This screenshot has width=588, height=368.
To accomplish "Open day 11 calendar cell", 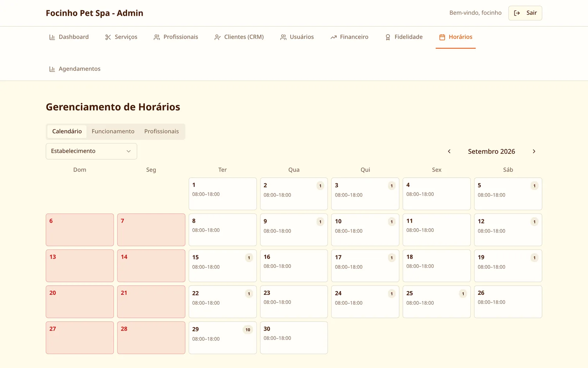I will 437,230.
